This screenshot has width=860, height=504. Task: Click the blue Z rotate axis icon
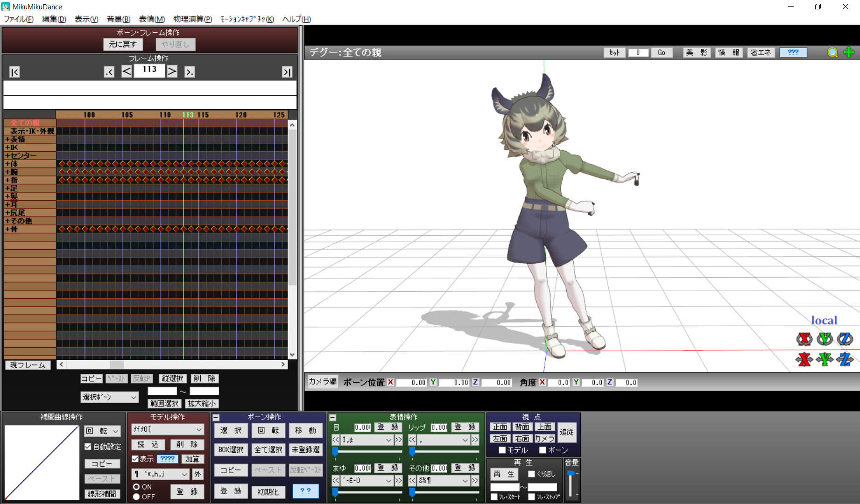tap(845, 339)
